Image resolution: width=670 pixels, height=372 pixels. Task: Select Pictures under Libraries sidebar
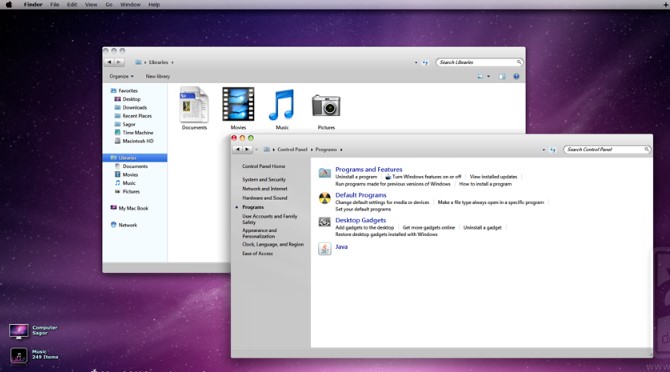point(127,191)
